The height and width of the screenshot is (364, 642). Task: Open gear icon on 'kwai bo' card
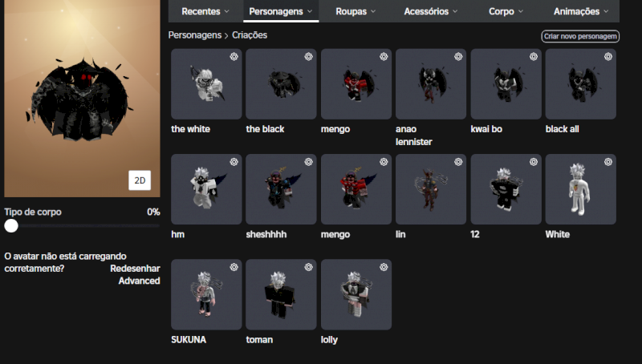pos(534,56)
